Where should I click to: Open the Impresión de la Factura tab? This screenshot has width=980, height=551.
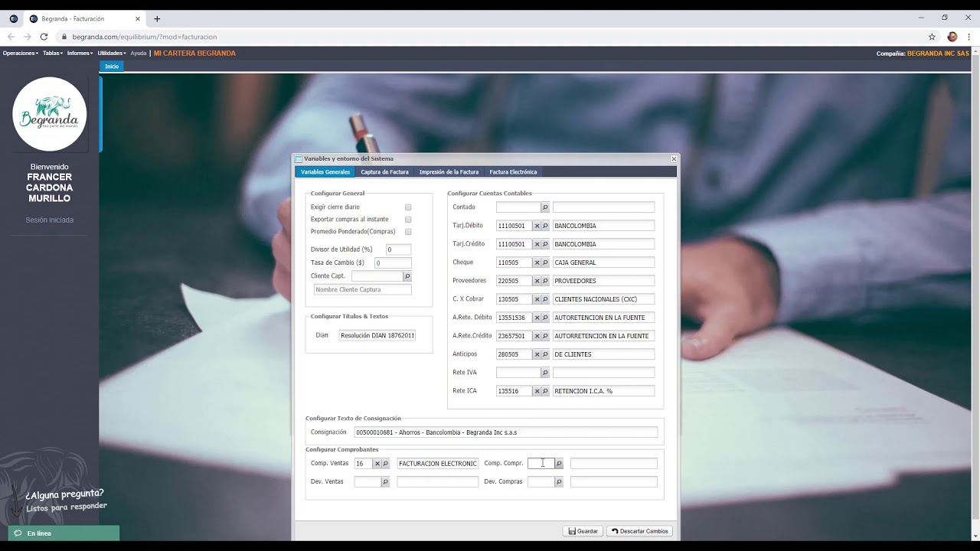pyautogui.click(x=449, y=172)
